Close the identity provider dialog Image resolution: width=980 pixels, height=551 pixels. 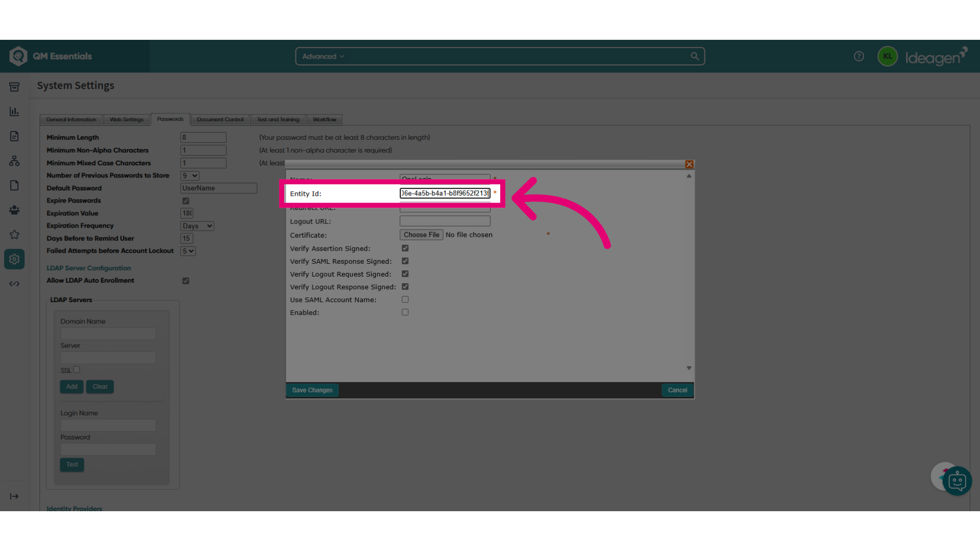click(689, 164)
